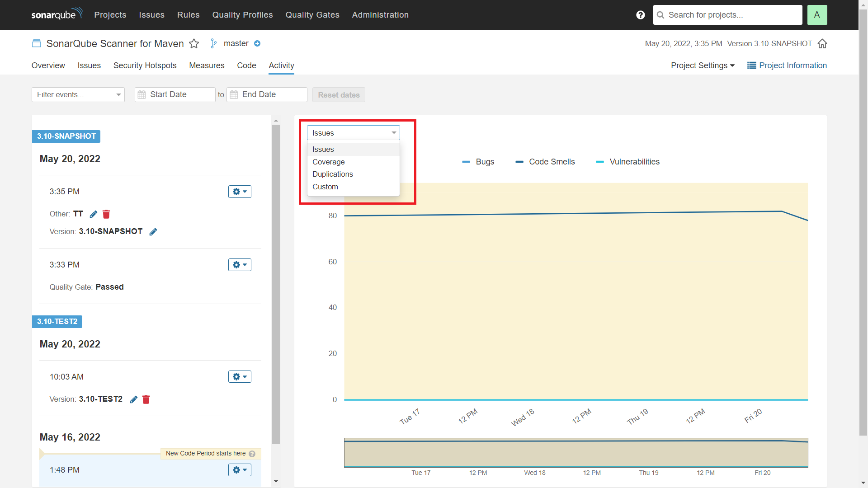
Task: Open gear menu for 3:33 PM analysis
Action: coord(240,265)
